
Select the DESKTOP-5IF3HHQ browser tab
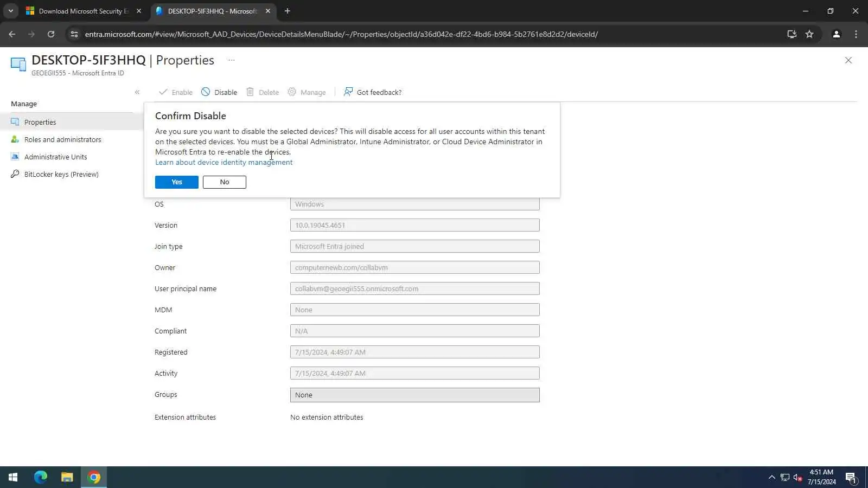click(212, 11)
